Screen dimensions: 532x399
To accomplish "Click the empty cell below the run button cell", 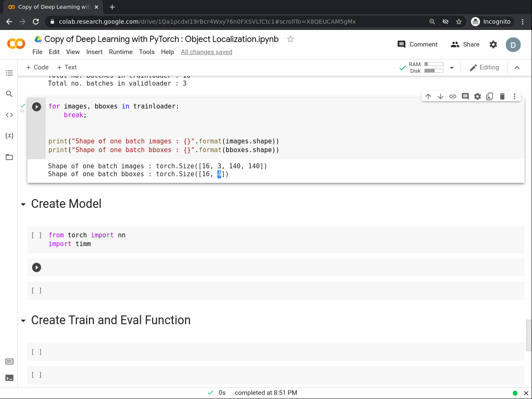I will pos(276,291).
